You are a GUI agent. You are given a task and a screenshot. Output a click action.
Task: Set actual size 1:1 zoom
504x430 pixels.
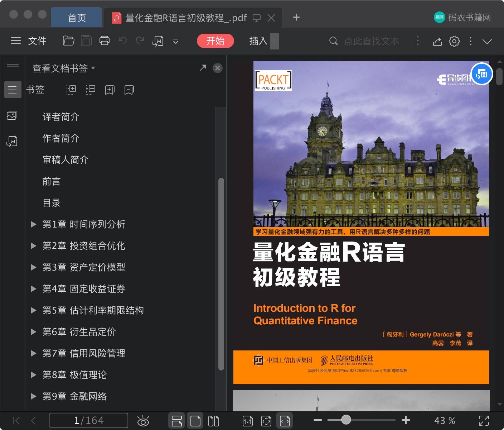coord(248,421)
